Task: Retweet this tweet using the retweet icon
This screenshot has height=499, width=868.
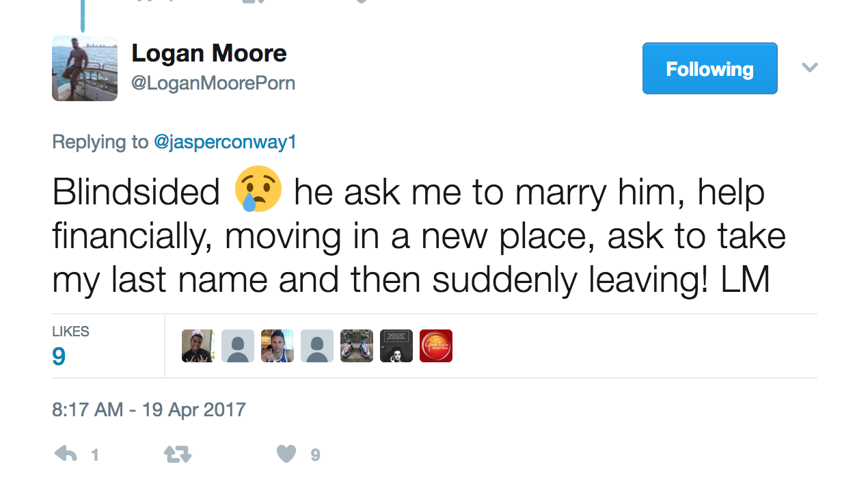Action: click(178, 454)
